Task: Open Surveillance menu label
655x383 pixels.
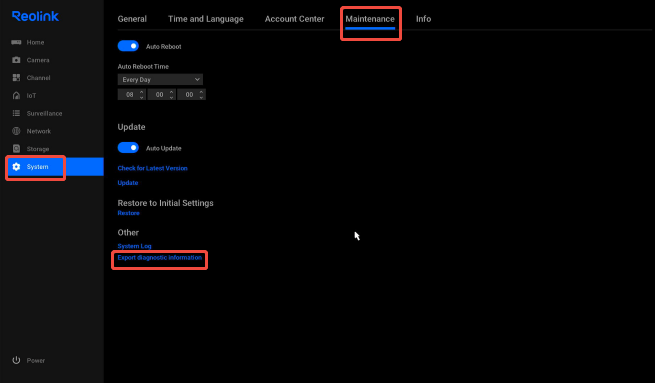Action: 44,113
